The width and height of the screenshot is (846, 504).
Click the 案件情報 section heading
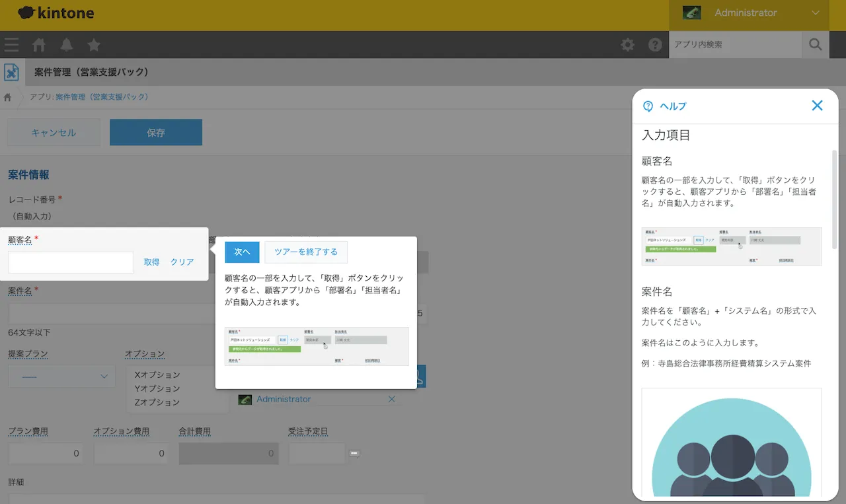pyautogui.click(x=28, y=175)
